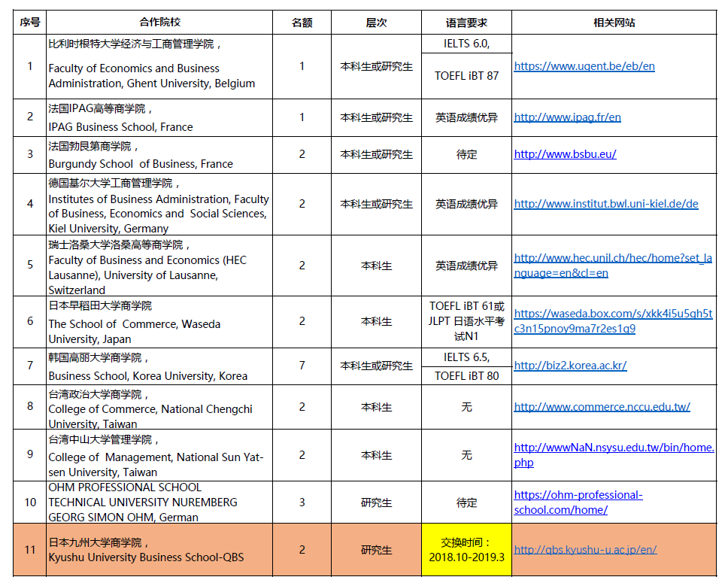
Task: Open the ohm-professional-school.com link
Action: (578, 503)
